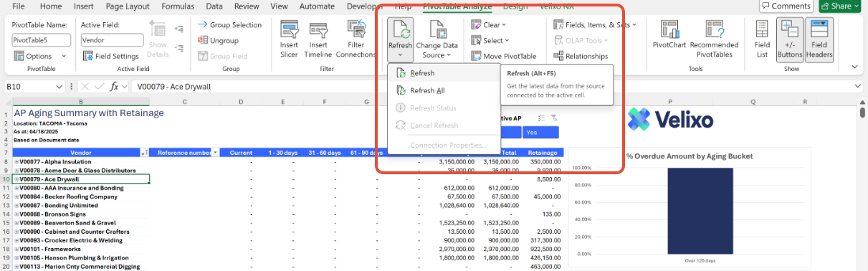The height and width of the screenshot is (271, 868).
Task: Click Group Selection
Action: 230,24
